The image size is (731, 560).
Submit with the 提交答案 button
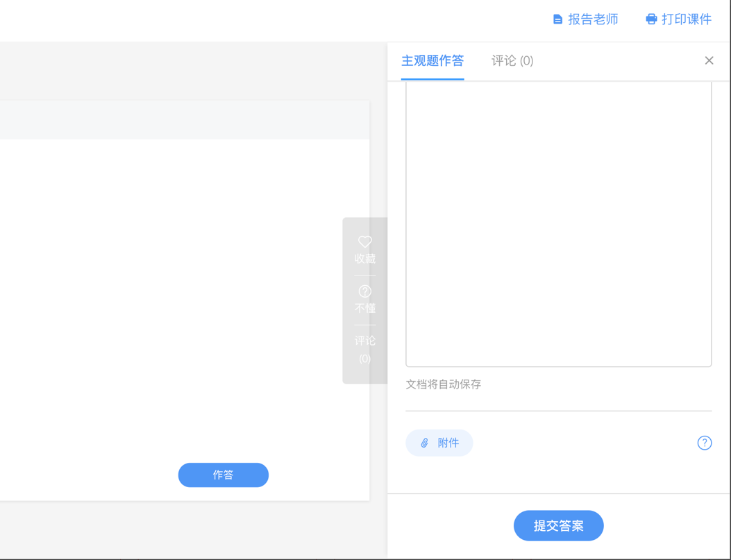559,525
